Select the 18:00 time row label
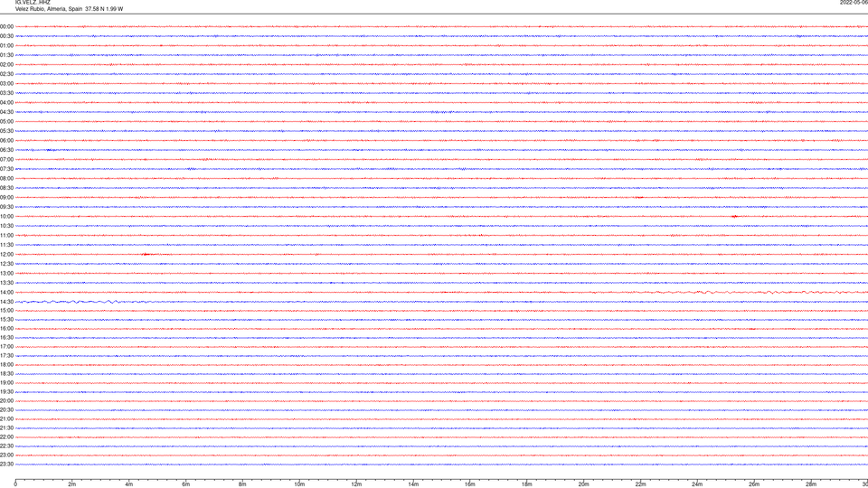 (6, 364)
